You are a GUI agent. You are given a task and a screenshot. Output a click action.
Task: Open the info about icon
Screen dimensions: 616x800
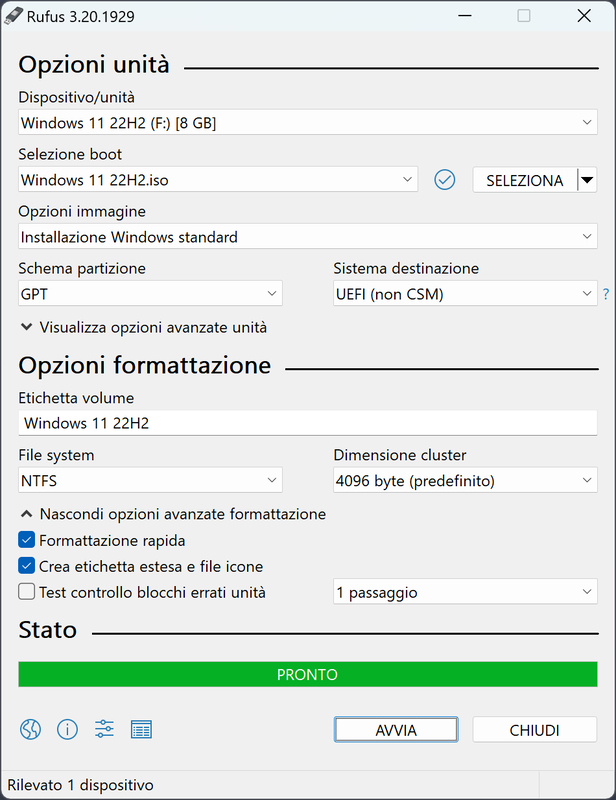(x=67, y=729)
